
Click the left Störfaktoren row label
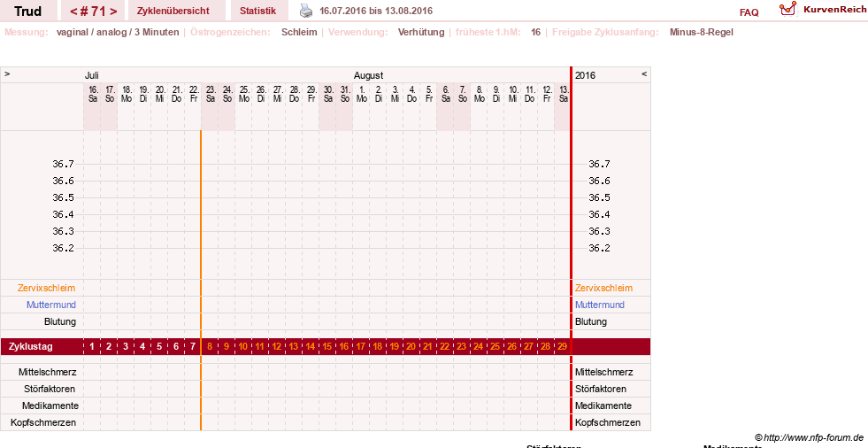coord(50,389)
